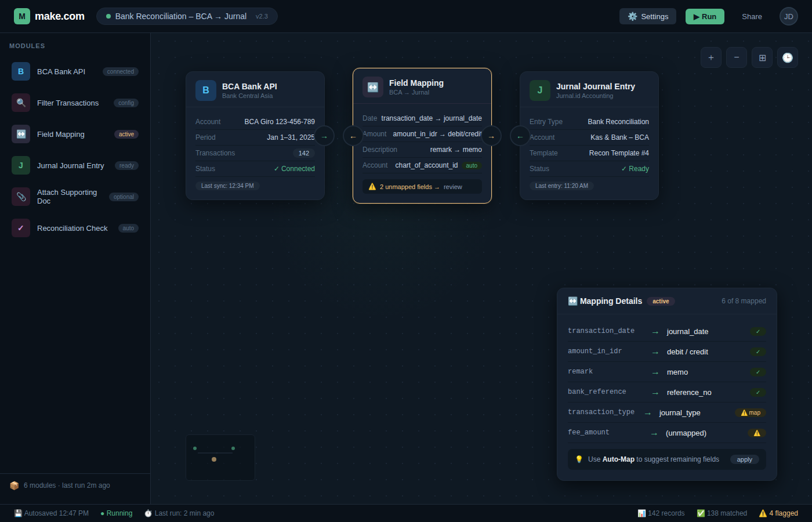Click the auto badge on Account mapping row
This screenshot has height=522, width=812.
(472, 165)
